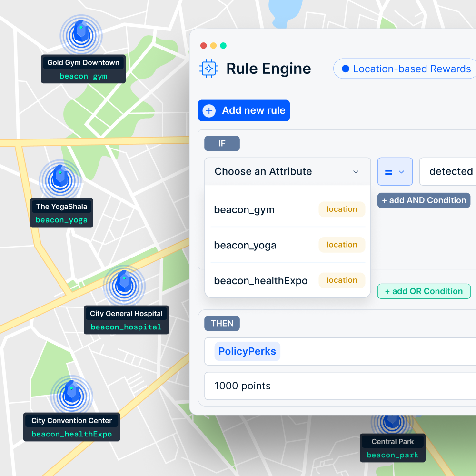Open the equals operator dropdown
The width and height of the screenshot is (476, 476).
coord(395,171)
